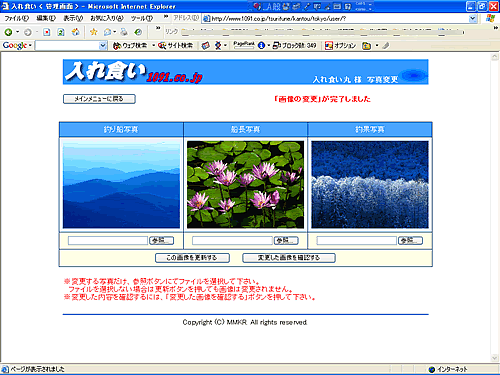Click 参照 browse button under 船長写真
The height and width of the screenshot is (375, 500).
[286, 241]
